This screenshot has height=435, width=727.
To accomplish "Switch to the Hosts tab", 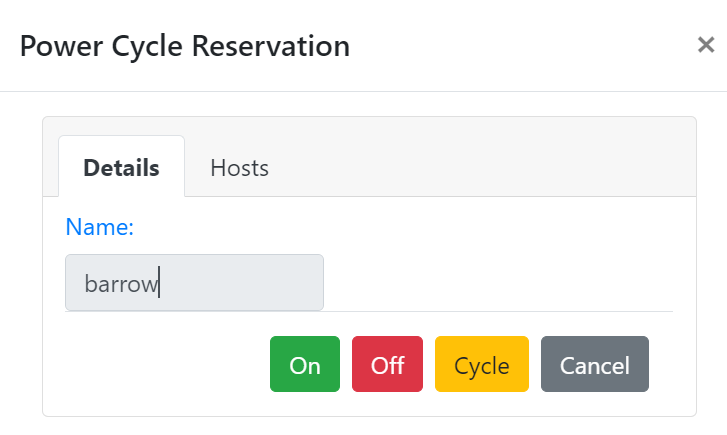I will pos(239,167).
